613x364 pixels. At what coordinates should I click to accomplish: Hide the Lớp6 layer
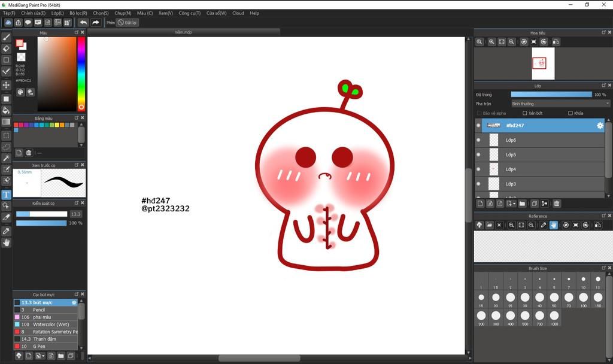click(478, 140)
